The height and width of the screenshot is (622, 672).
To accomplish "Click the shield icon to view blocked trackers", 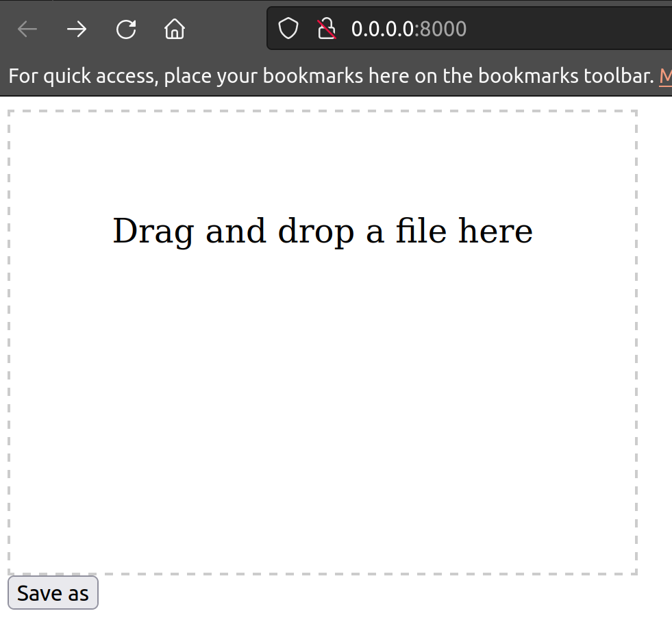I will pyautogui.click(x=288, y=28).
